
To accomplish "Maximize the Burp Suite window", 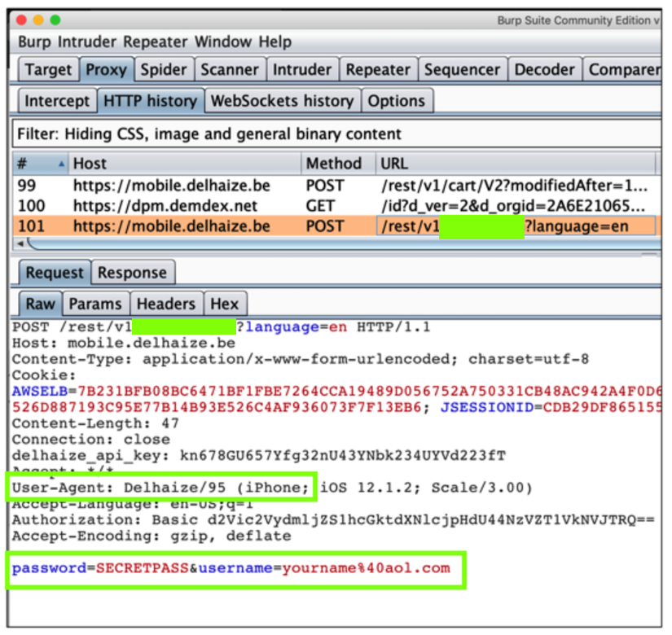I will click(x=55, y=20).
